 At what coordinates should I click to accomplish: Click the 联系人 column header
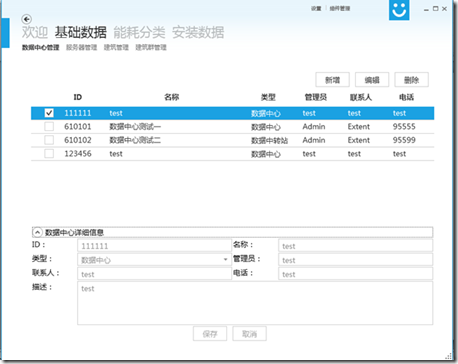(x=361, y=97)
